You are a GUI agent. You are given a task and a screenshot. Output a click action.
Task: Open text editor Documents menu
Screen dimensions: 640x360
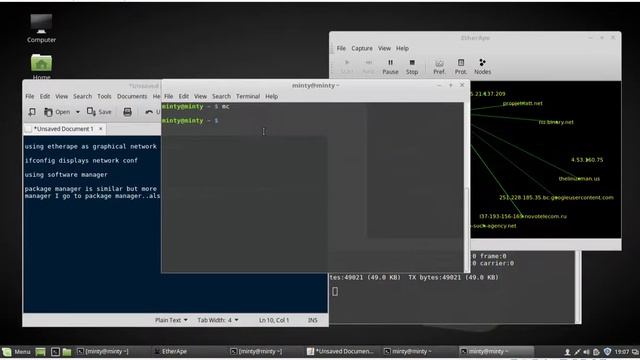[132, 96]
